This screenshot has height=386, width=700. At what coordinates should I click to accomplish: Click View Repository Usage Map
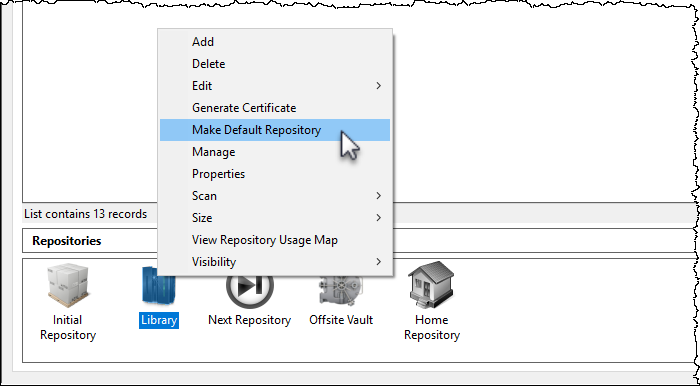tap(275, 240)
